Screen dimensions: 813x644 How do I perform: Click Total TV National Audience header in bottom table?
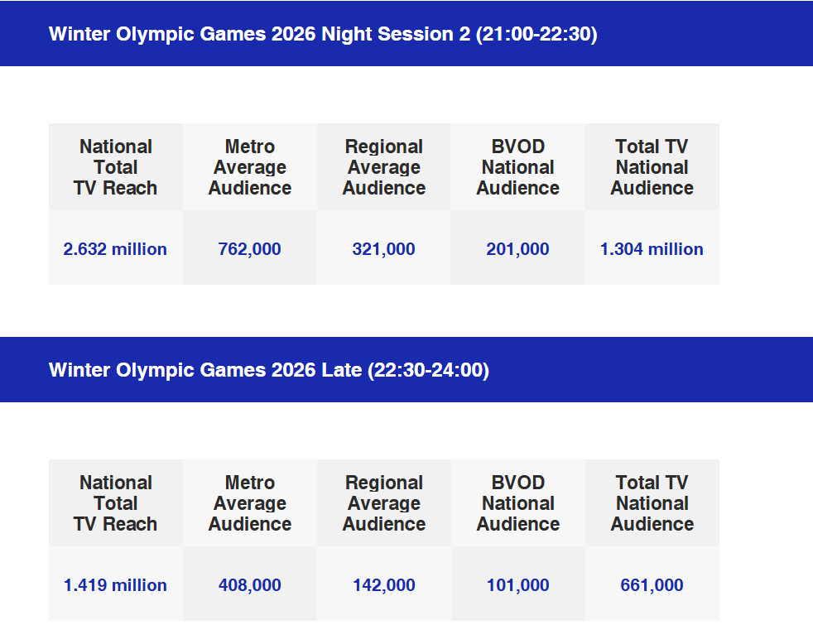[x=652, y=503]
